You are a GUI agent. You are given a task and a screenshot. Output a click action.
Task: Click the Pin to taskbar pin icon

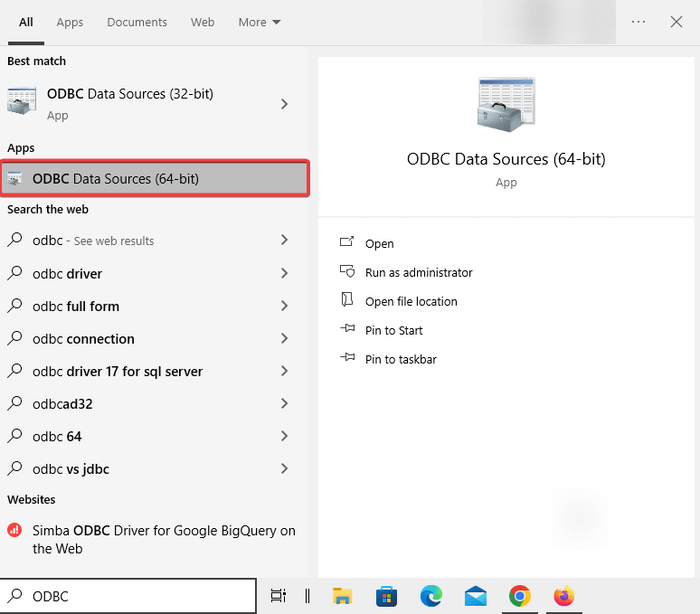click(x=347, y=357)
